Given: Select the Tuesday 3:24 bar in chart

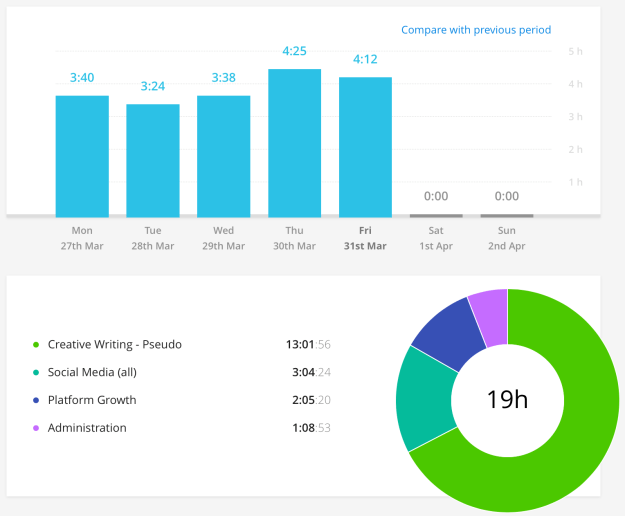Looking at the screenshot, I should click(153, 159).
